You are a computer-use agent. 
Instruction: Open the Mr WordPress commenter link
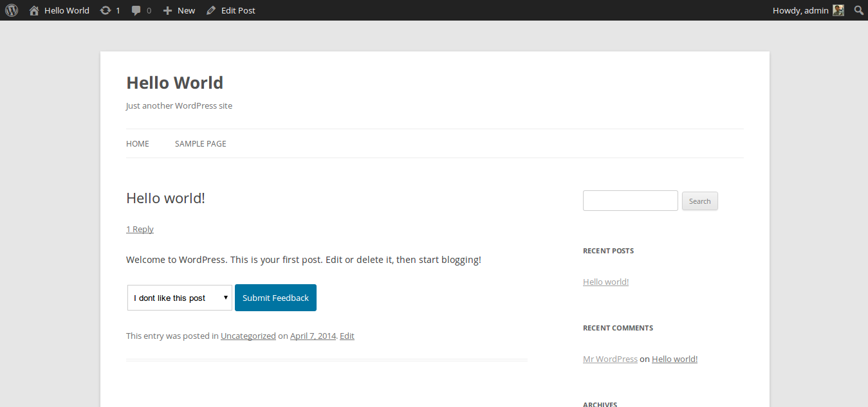tap(610, 359)
